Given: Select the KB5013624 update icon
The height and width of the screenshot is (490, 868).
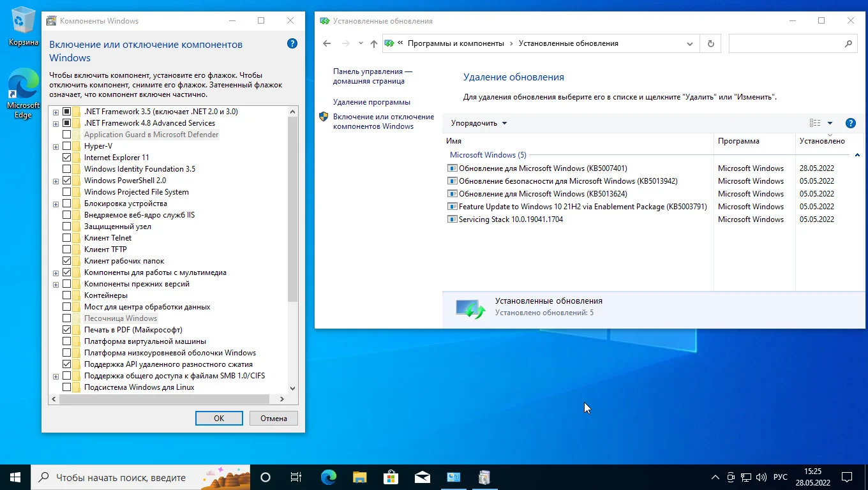Looking at the screenshot, I should click(x=453, y=194).
